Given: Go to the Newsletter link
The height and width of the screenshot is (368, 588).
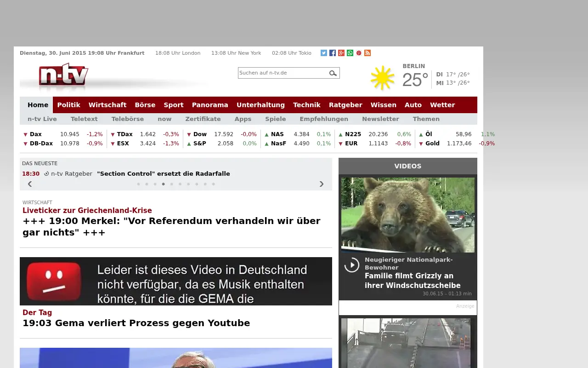Looking at the screenshot, I should coord(380,119).
